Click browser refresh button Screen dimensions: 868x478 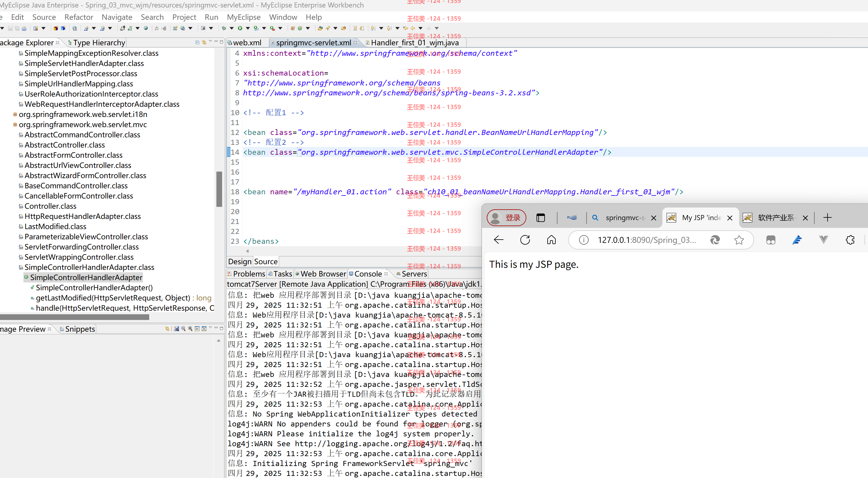coord(525,240)
